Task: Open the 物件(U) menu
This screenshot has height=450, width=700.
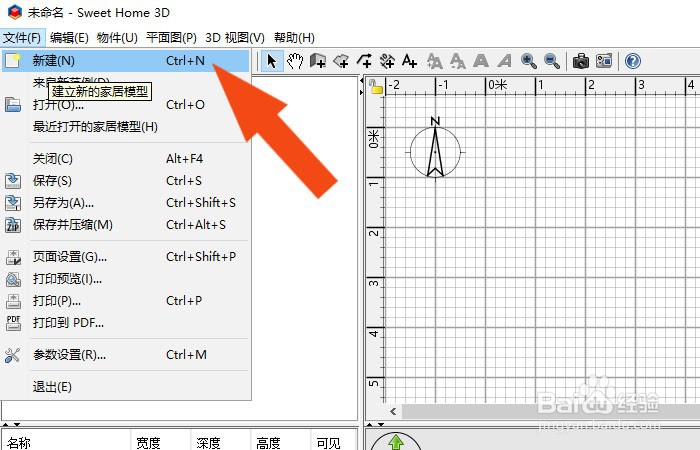Action: [117, 38]
